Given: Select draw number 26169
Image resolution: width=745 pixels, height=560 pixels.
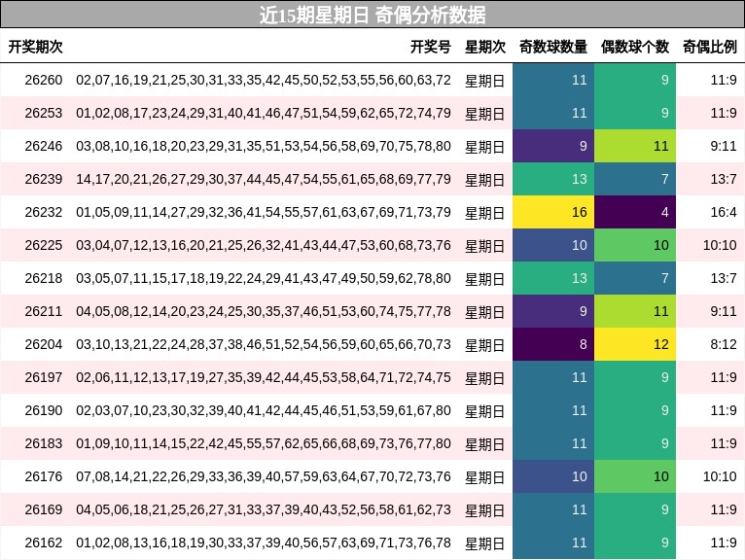Looking at the screenshot, I should tap(44, 509).
